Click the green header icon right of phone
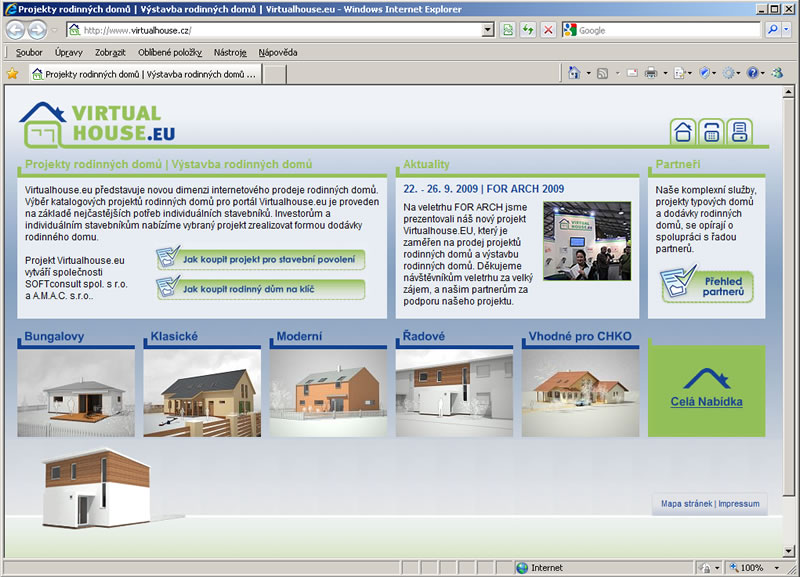 (739, 131)
